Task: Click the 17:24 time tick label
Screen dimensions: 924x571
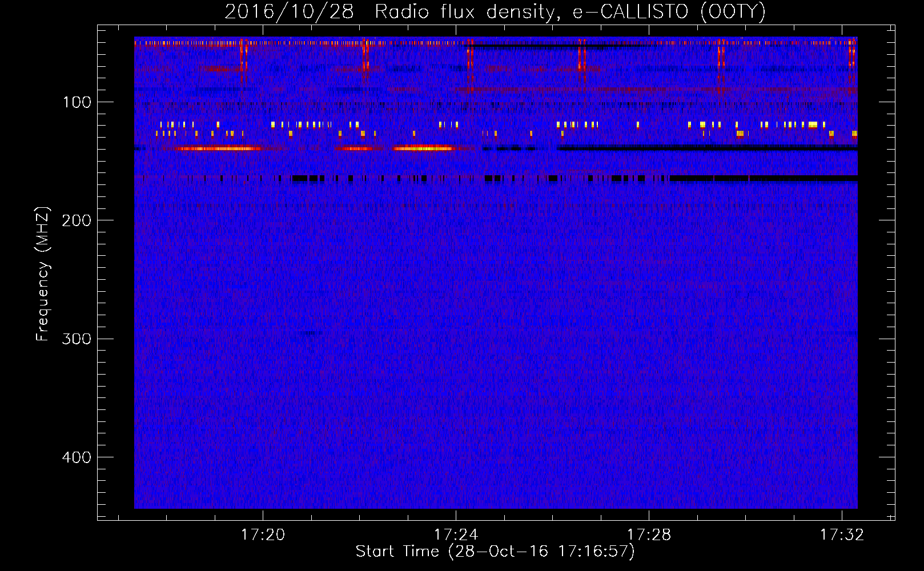Action: coord(456,535)
